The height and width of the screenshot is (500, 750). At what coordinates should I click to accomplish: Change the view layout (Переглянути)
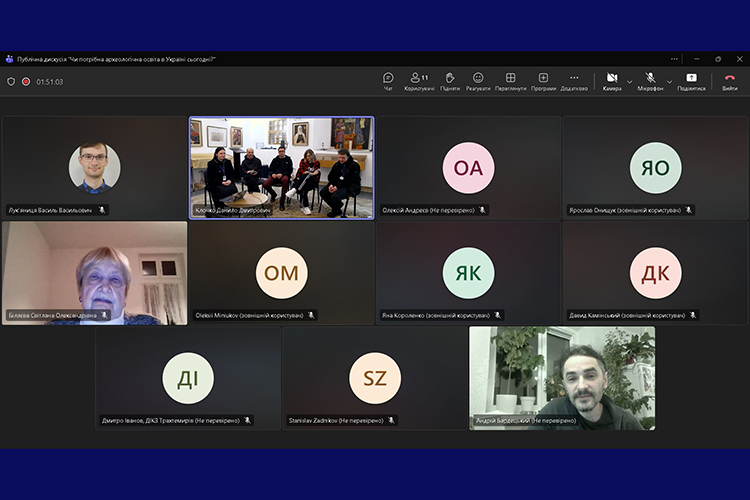tap(510, 81)
